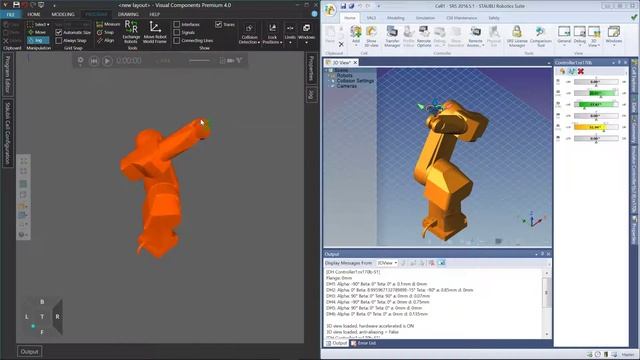The image size is (640, 360).
Task: Click the T face on the view cube
Action: coord(42,317)
